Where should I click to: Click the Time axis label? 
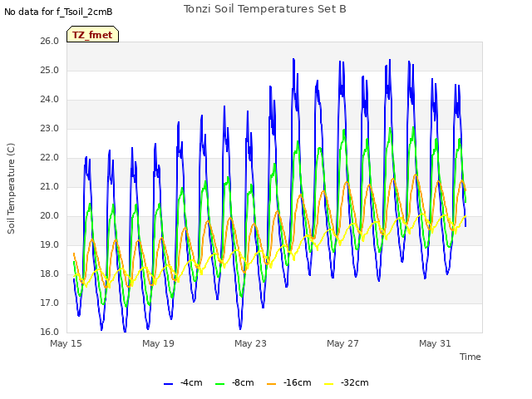click(470, 357)
